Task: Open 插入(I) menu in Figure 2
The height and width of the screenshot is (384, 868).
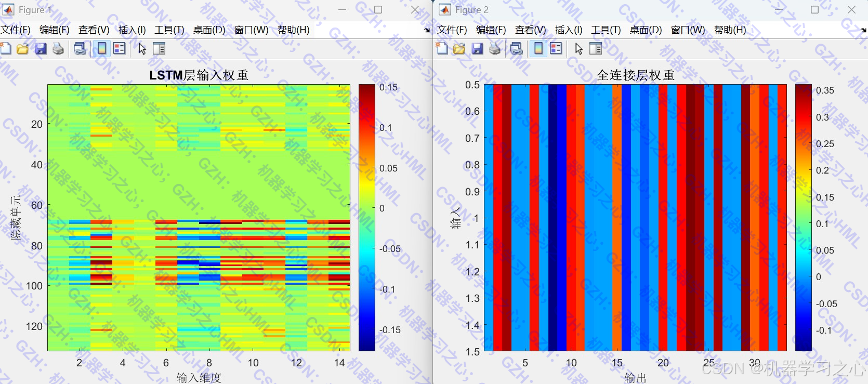Action: pos(569,30)
